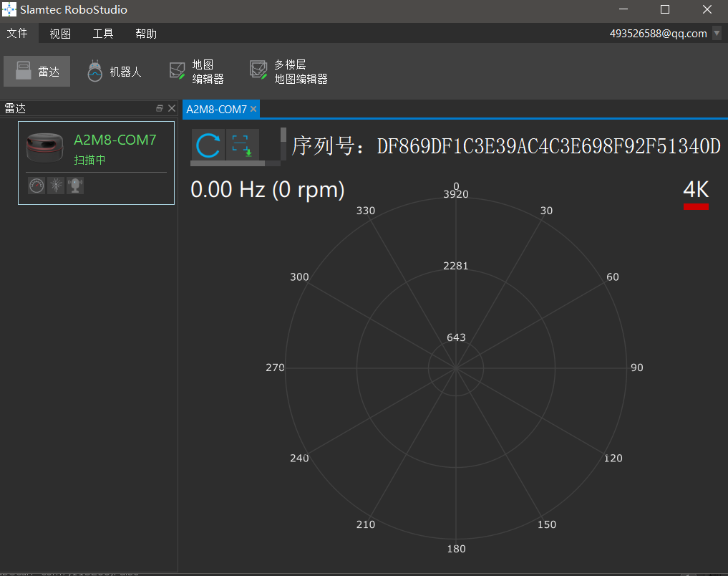The width and height of the screenshot is (728, 576).
Task: Click the circular restart scan icon
Action: (x=208, y=145)
